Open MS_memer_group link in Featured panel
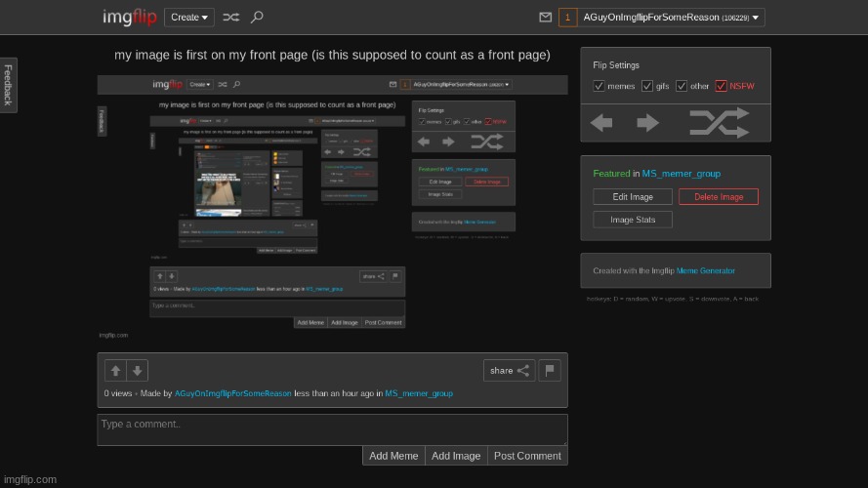The image size is (868, 488). pos(681,173)
